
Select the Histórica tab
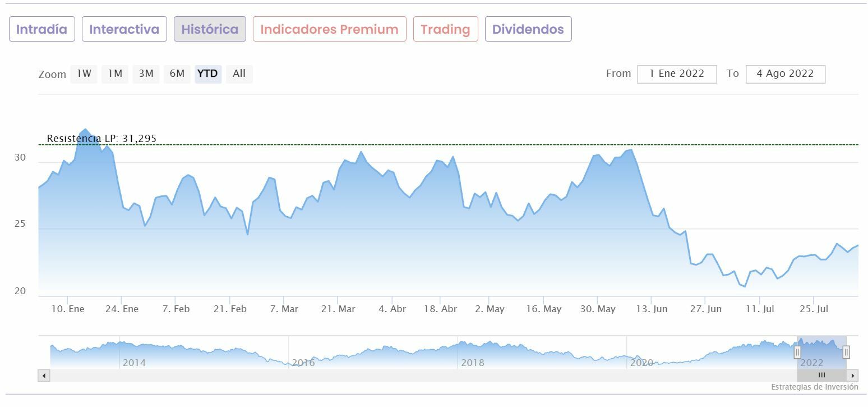[x=210, y=29]
